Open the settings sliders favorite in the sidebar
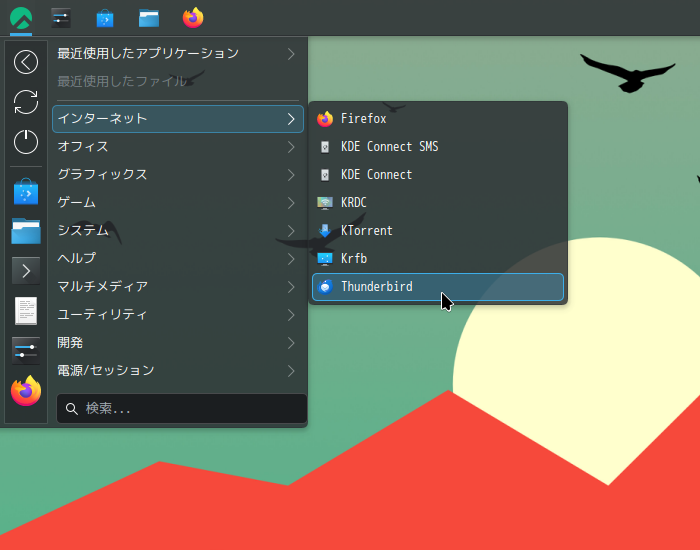 (x=26, y=351)
